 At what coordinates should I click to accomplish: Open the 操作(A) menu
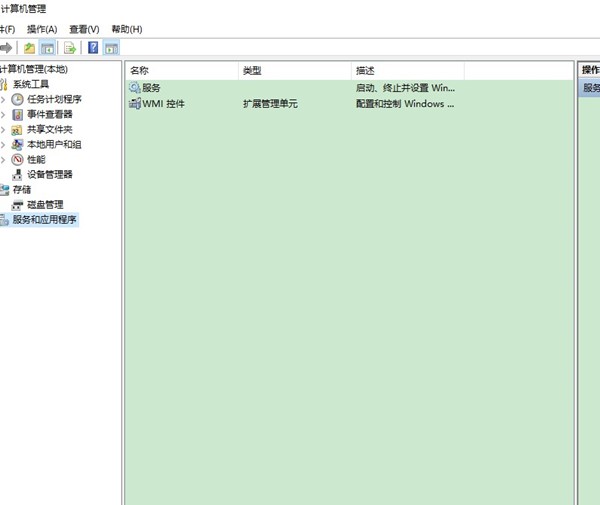coord(42,29)
